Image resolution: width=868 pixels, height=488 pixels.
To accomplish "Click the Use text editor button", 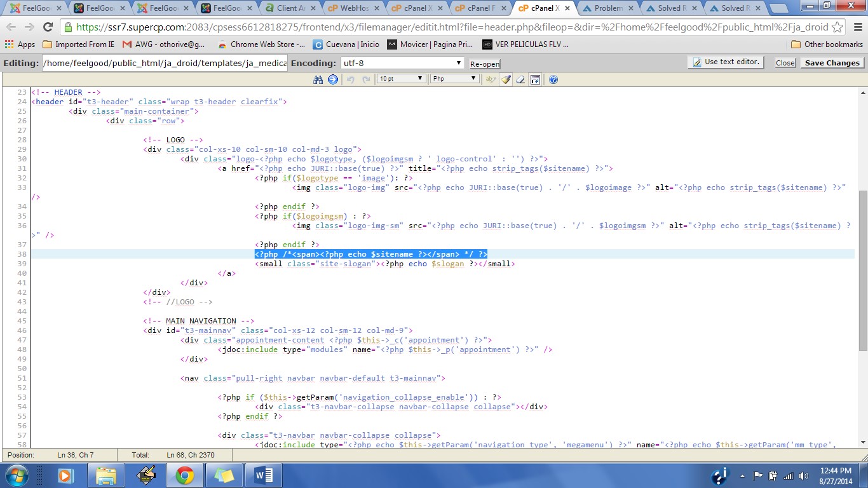I will click(x=726, y=62).
